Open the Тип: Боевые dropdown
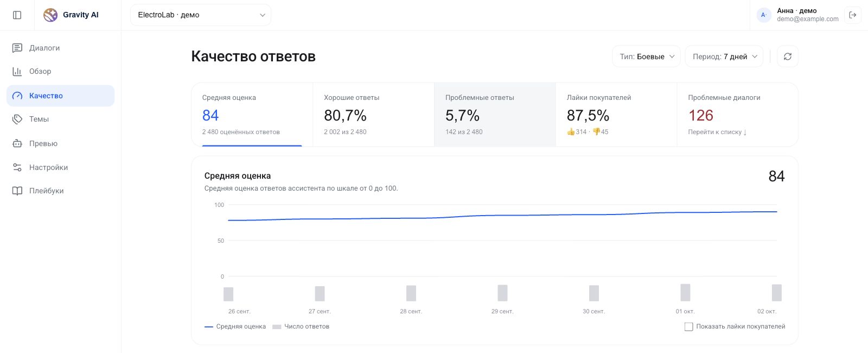The image size is (868, 353). pyautogui.click(x=646, y=56)
